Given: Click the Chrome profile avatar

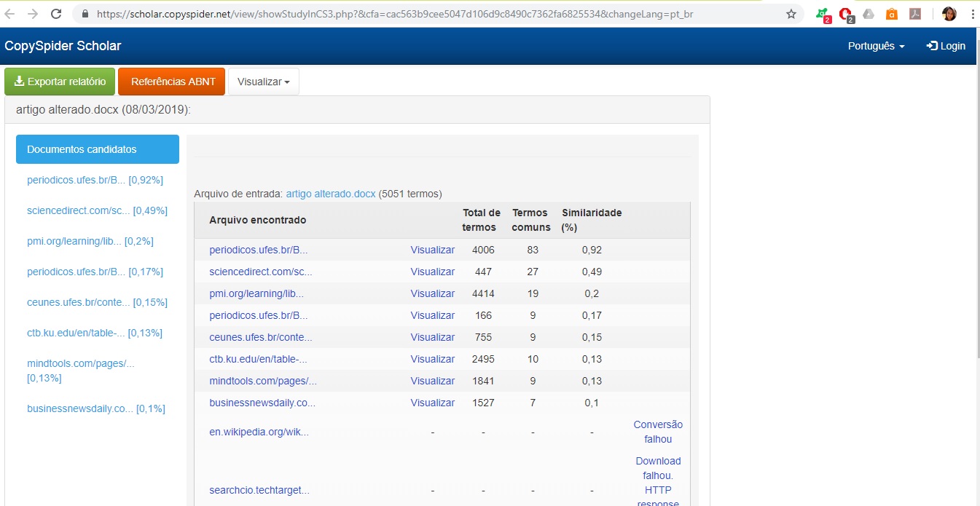Looking at the screenshot, I should pos(949,14).
